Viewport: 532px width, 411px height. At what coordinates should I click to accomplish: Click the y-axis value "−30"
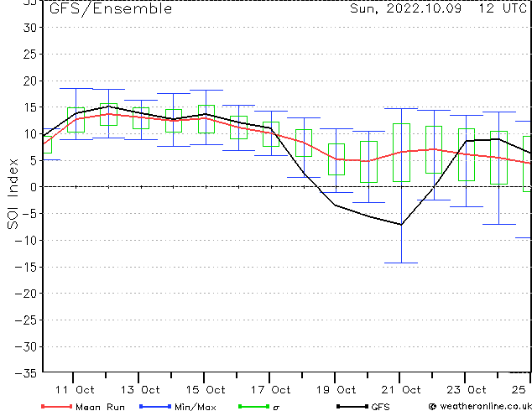(x=25, y=346)
